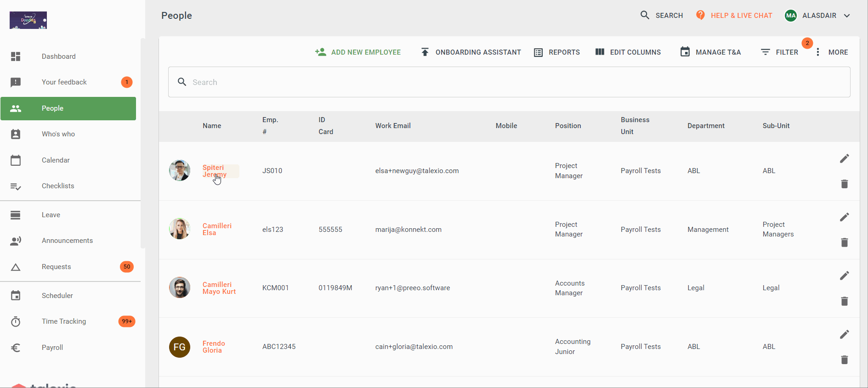The width and height of the screenshot is (868, 388).
Task: Click the Your feedback speech icon
Action: coord(16,82)
